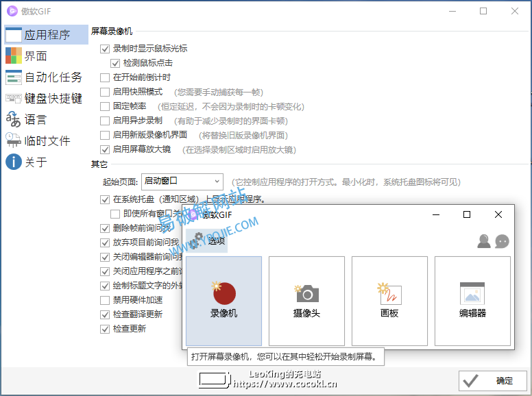
Task: Toggle the 关闭应用程序之前 confirmation checkbox
Action: pos(105,271)
